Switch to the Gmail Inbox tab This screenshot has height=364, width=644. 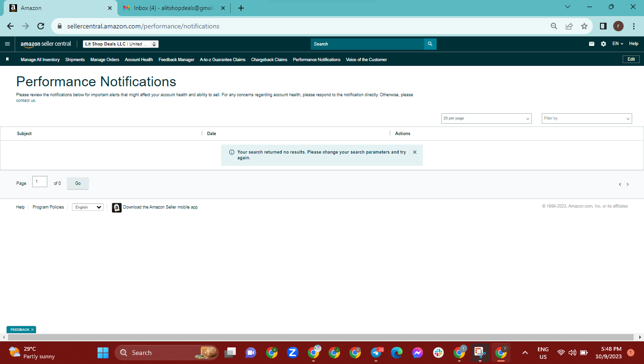[x=173, y=8]
